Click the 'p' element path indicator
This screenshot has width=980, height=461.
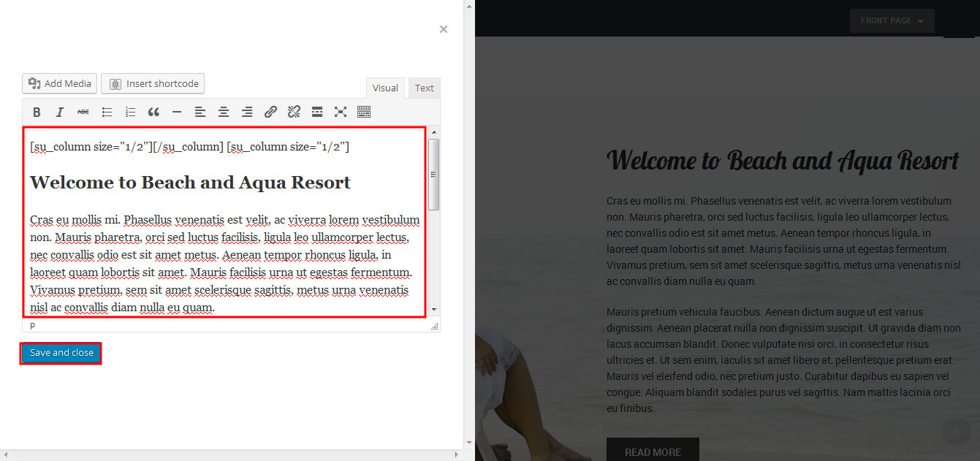(x=32, y=325)
